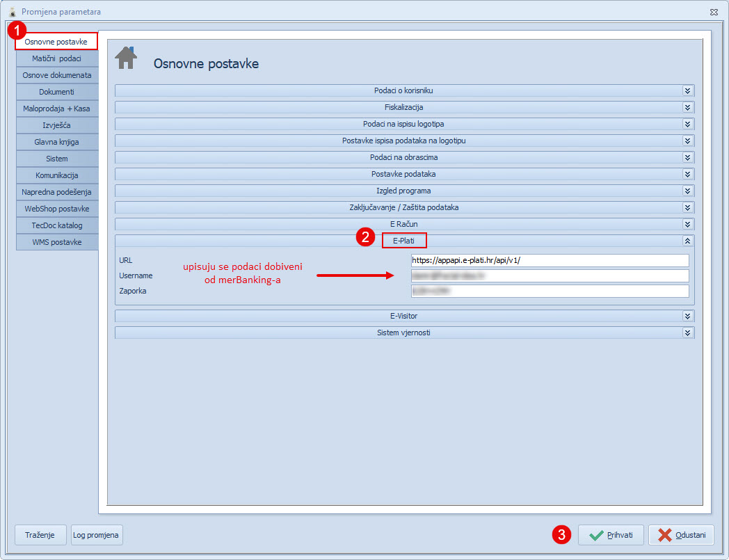
Task: Click the home icon beside Osnovne postavke heading
Action: (126, 58)
